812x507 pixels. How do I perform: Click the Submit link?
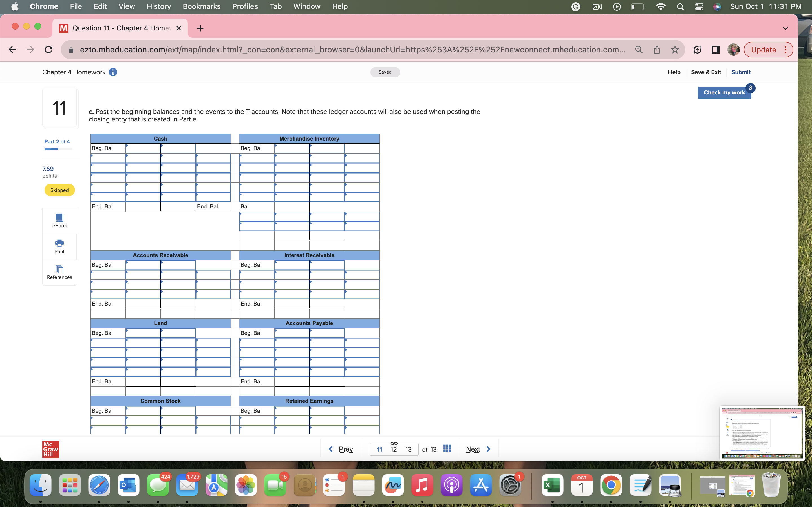coord(741,72)
